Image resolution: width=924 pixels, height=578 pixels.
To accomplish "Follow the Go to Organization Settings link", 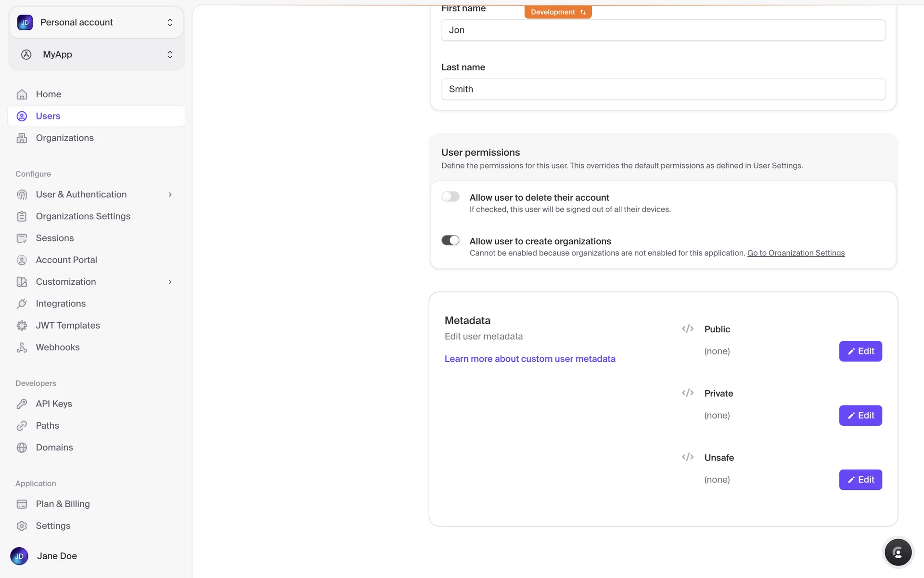I will click(796, 253).
